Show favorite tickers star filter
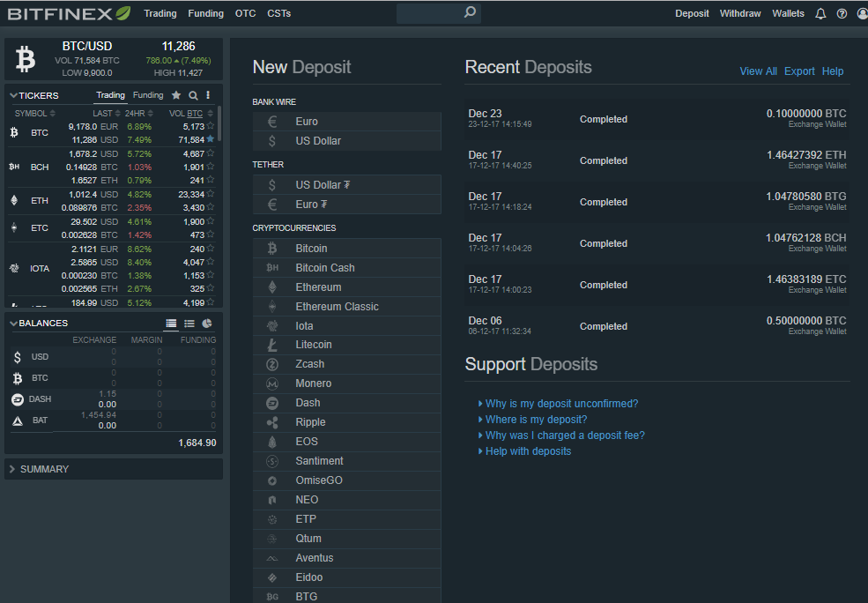 pos(176,95)
